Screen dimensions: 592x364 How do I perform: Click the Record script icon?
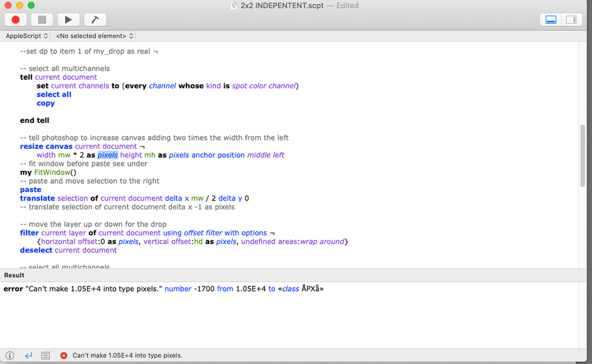[15, 20]
